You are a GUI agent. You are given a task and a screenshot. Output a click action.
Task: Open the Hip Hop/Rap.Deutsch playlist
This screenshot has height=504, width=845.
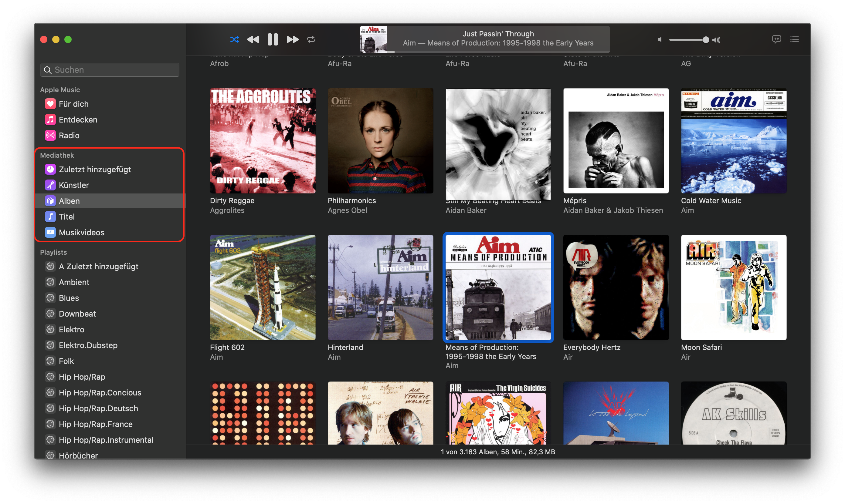click(x=98, y=408)
